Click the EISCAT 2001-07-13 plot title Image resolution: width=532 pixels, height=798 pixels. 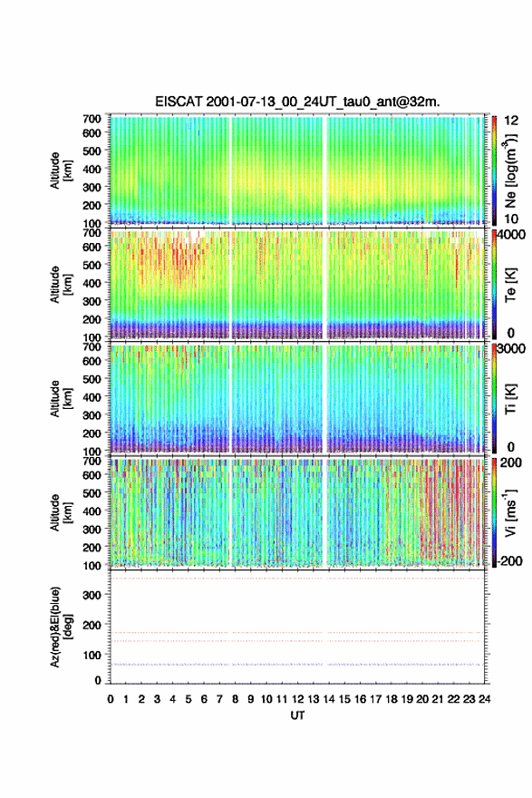tap(297, 102)
